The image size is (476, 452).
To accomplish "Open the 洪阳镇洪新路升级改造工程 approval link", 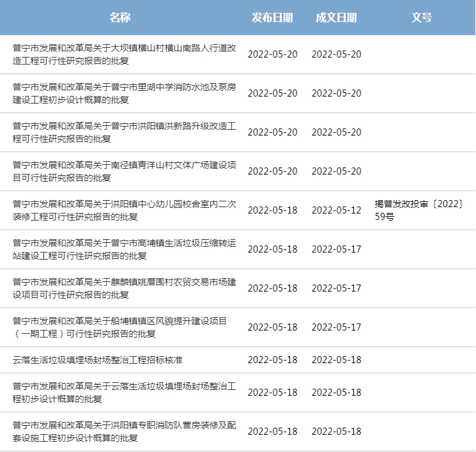I will click(x=125, y=132).
